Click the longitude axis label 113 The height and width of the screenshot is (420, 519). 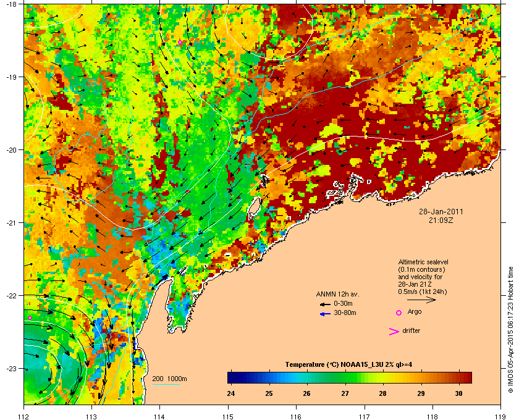[x=91, y=416]
